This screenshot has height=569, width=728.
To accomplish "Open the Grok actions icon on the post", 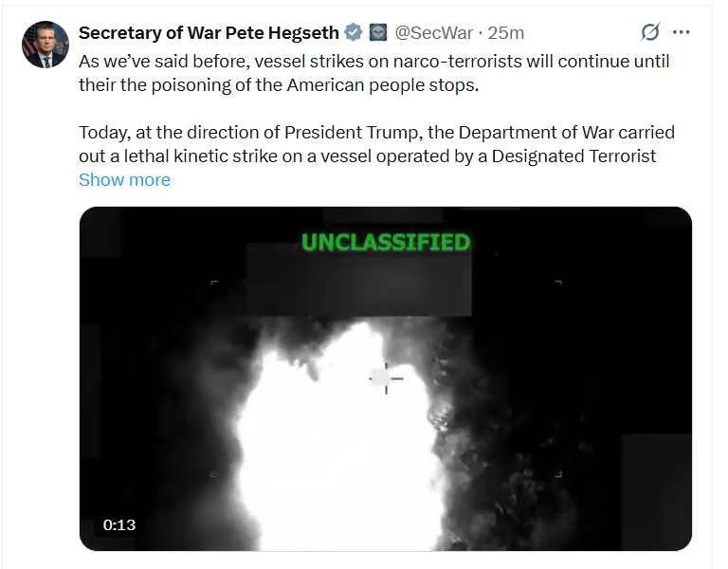I will (x=650, y=33).
